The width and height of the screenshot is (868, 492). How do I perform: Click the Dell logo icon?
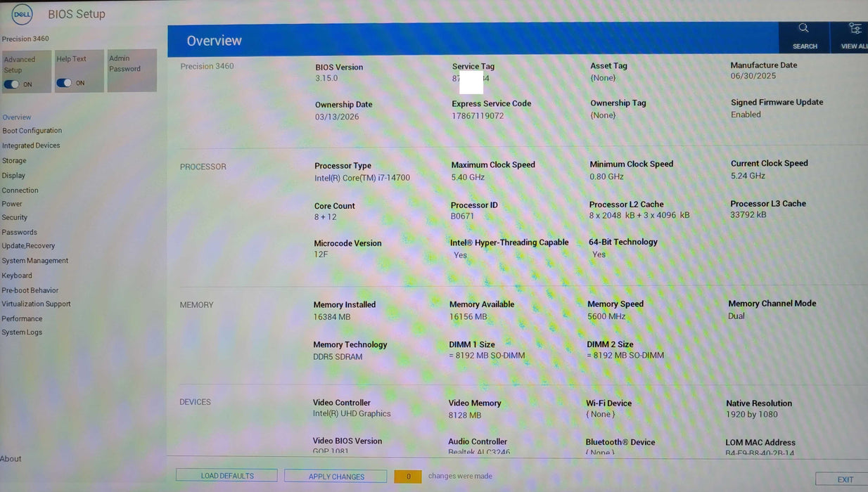click(22, 14)
